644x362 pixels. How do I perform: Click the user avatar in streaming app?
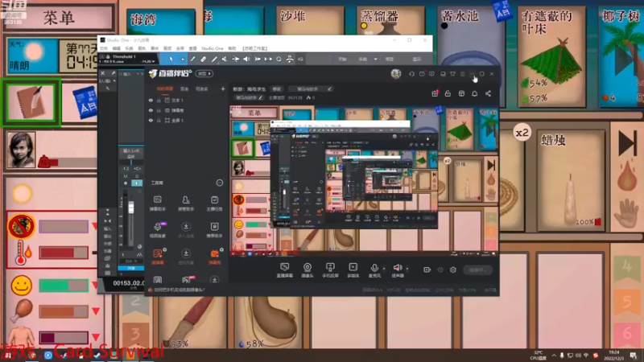396,74
